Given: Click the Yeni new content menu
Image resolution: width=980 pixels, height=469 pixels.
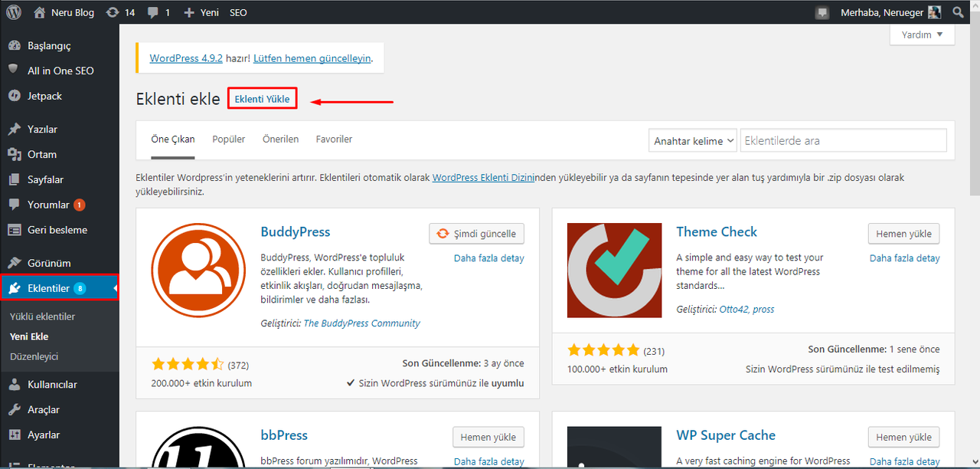Looking at the screenshot, I should click(210, 12).
